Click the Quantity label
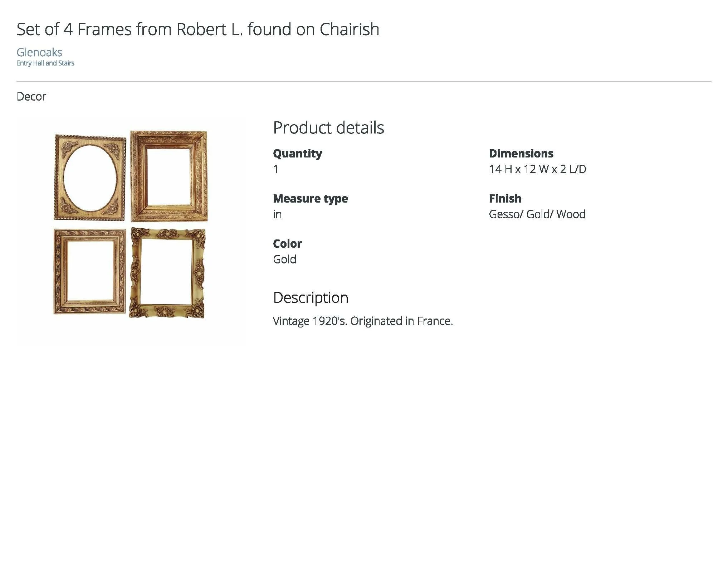This screenshot has height=563, width=728. click(297, 154)
